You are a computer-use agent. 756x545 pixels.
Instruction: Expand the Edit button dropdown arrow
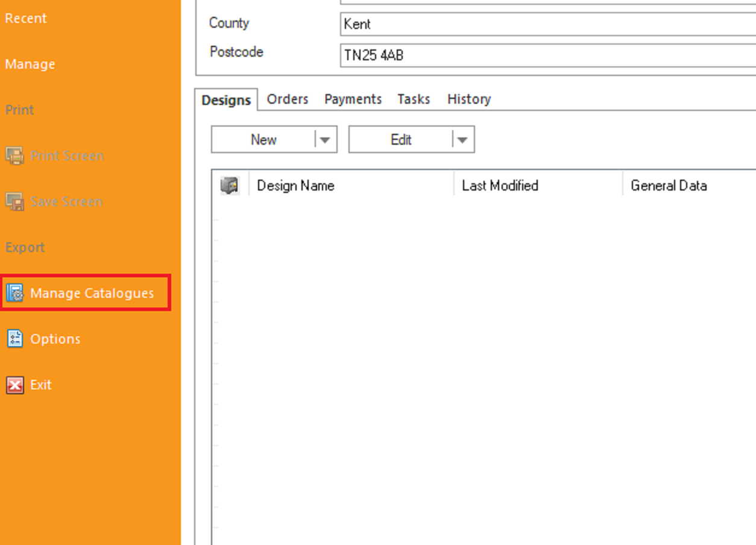tap(462, 140)
